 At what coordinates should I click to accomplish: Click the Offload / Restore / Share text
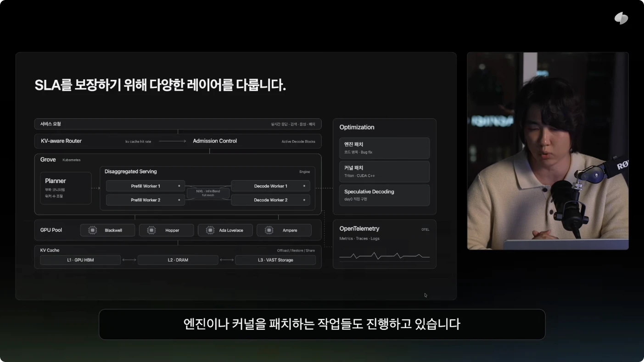[296, 251]
